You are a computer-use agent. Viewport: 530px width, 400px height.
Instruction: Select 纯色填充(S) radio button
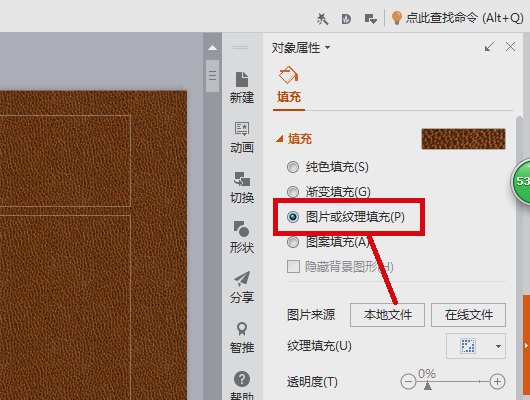point(293,167)
